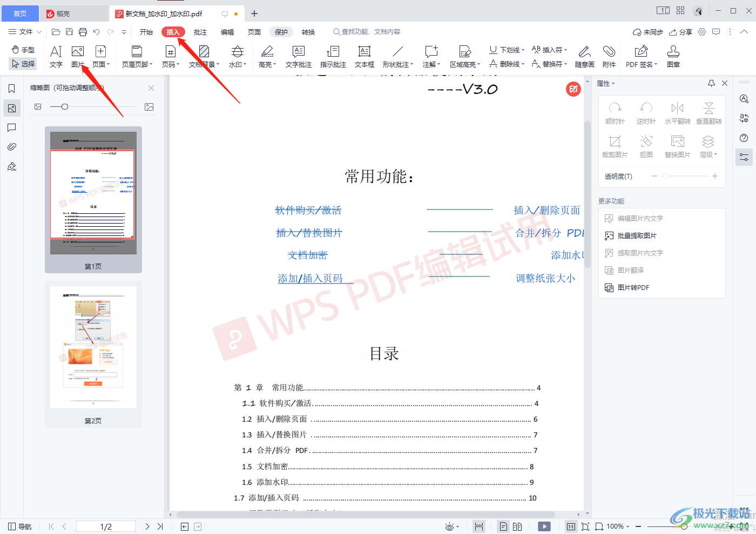Pin the 属性 properties panel

click(x=711, y=83)
